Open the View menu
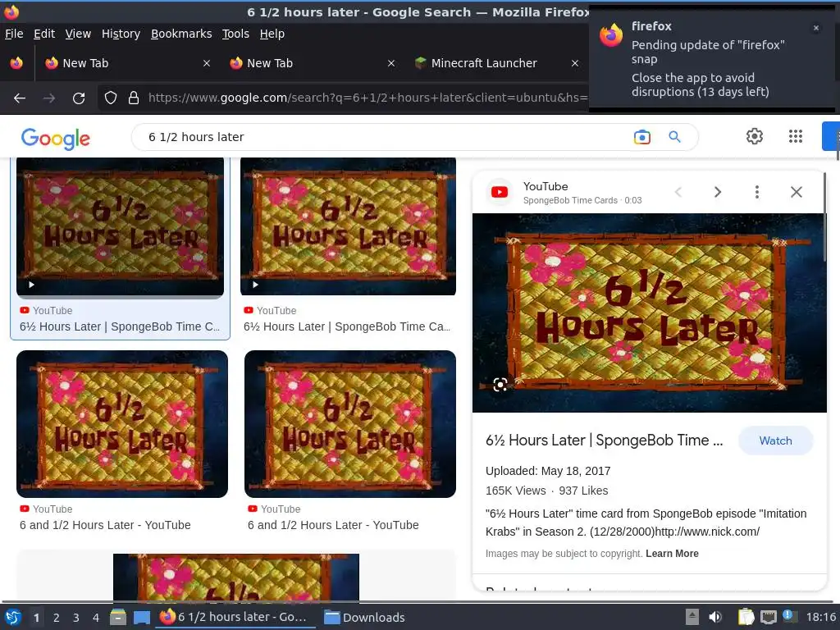The width and height of the screenshot is (840, 630). [78, 34]
